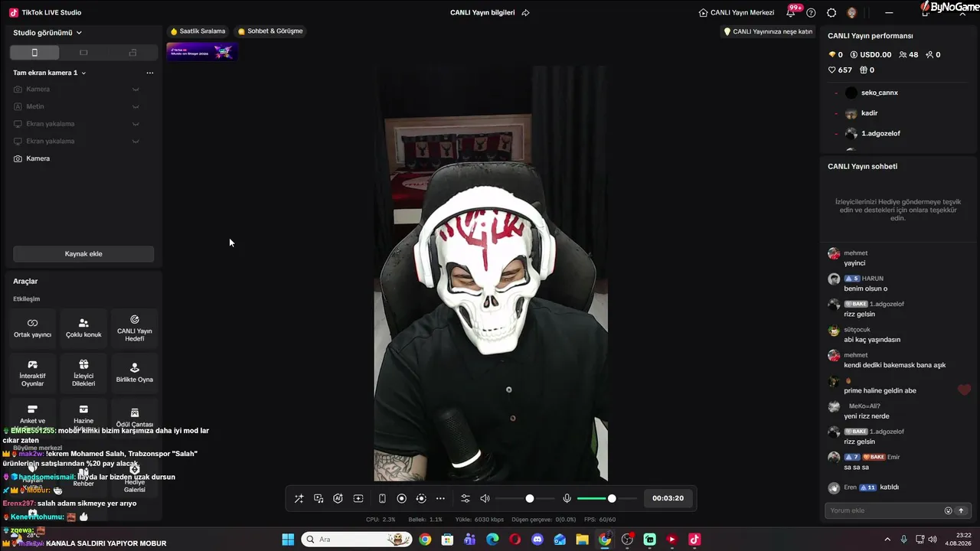Open the help question mark icon

click(x=811, y=12)
